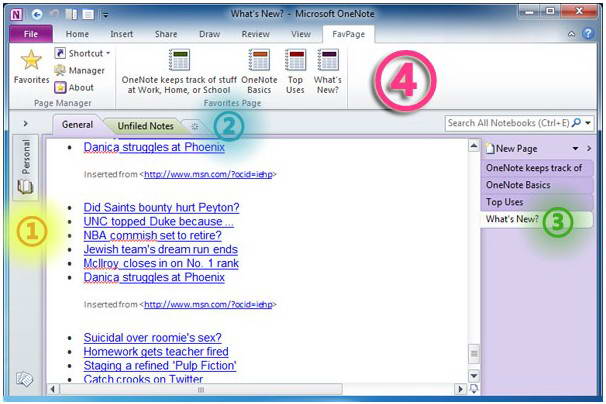Switch to the Insert ribbon tab

point(121,34)
